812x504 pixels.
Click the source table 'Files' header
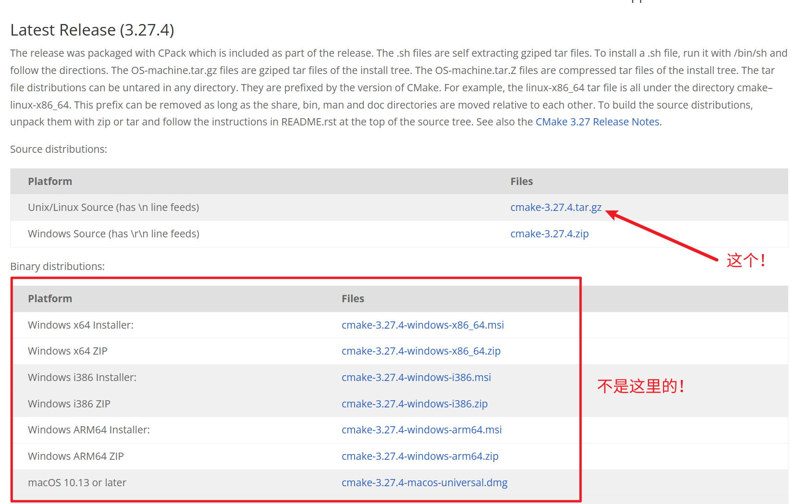(x=521, y=182)
